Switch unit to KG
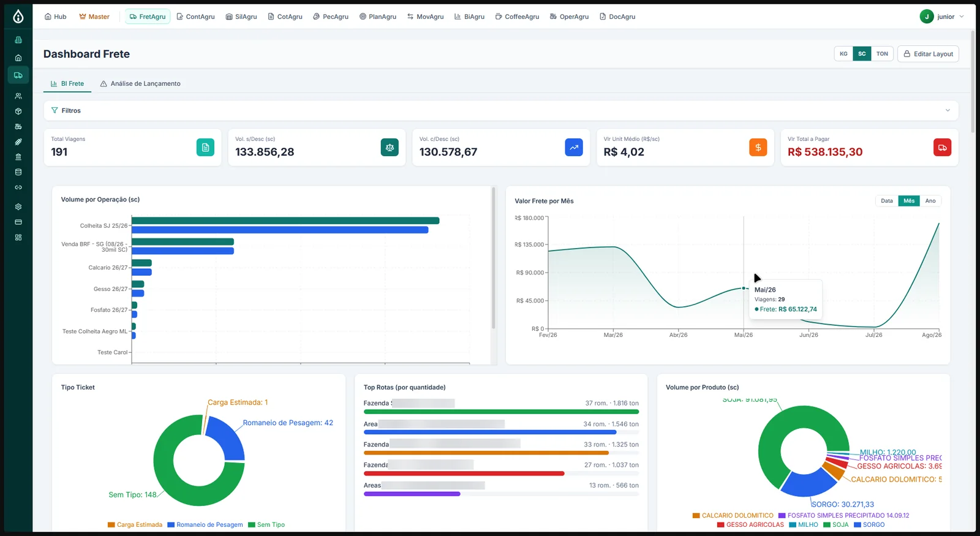980x536 pixels. click(x=843, y=54)
